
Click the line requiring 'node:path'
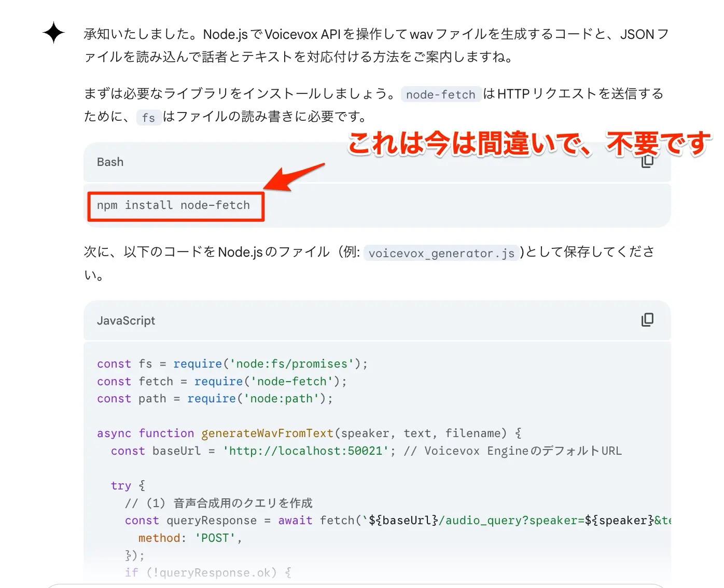[x=215, y=399]
